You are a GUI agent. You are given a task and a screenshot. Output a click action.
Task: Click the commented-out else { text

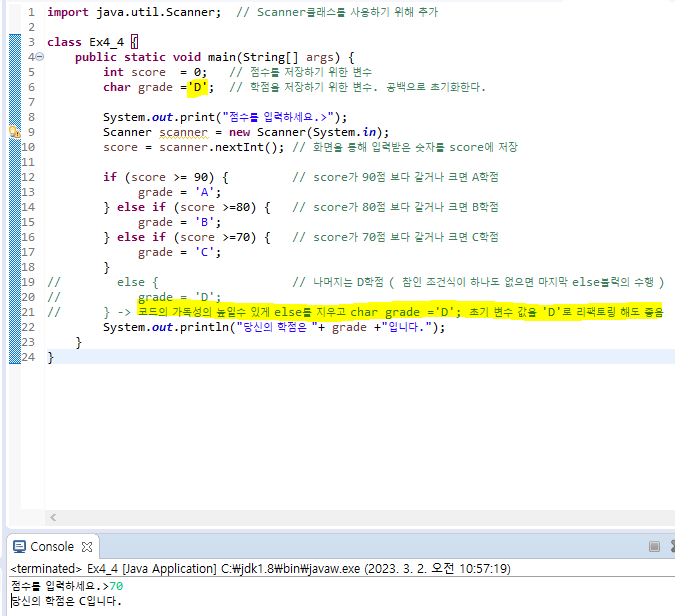point(138,282)
